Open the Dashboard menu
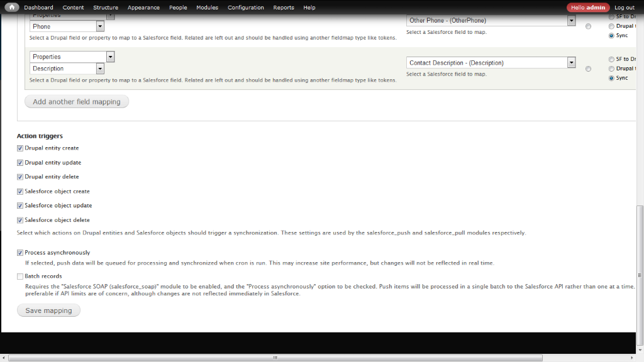The height and width of the screenshot is (362, 644). click(x=38, y=8)
